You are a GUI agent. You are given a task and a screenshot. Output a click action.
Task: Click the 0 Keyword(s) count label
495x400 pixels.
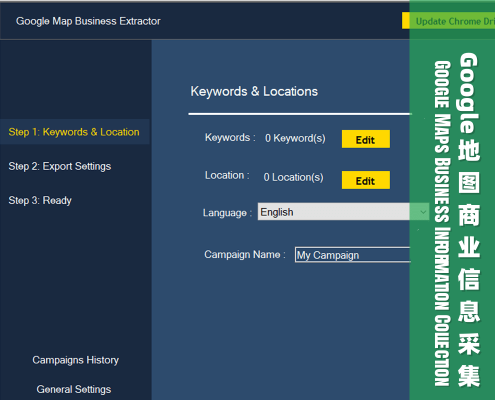[295, 138]
